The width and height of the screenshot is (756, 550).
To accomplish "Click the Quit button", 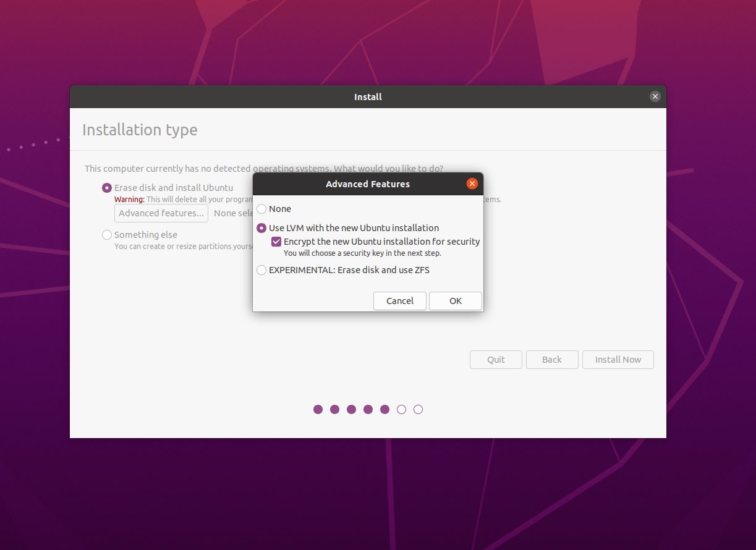I will 496,360.
